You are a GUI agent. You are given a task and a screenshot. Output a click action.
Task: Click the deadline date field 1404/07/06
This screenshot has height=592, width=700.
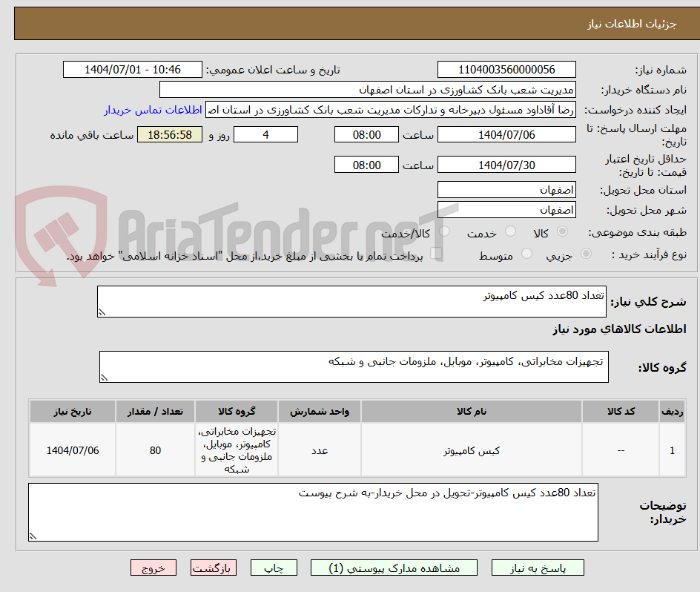(x=506, y=134)
